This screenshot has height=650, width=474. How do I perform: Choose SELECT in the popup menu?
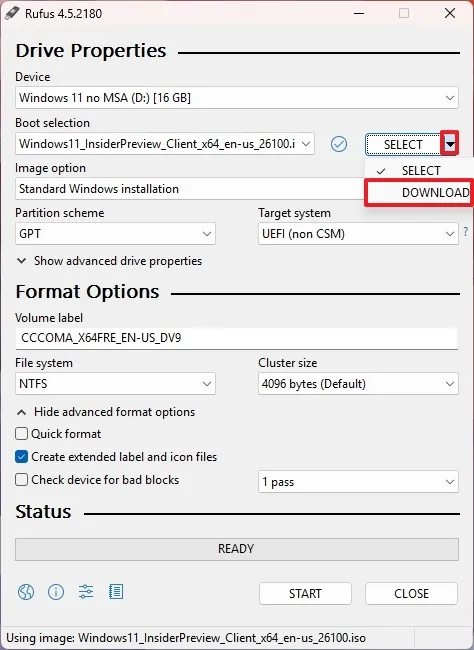419,171
